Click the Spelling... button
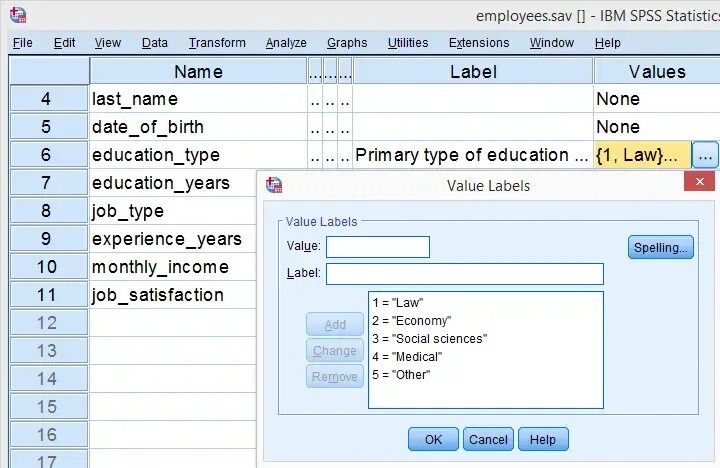The image size is (720, 468). click(x=660, y=247)
